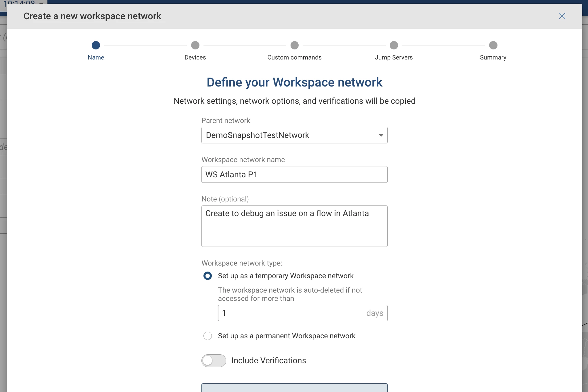Select DemoSnapshotTestNetwork parent network combo box
This screenshot has height=392, width=588.
coord(287,135)
